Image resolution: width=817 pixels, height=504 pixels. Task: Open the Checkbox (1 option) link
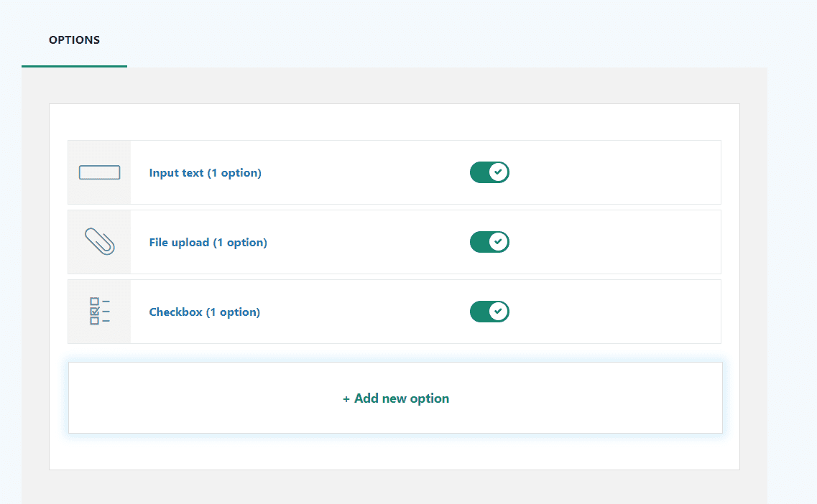(x=204, y=312)
